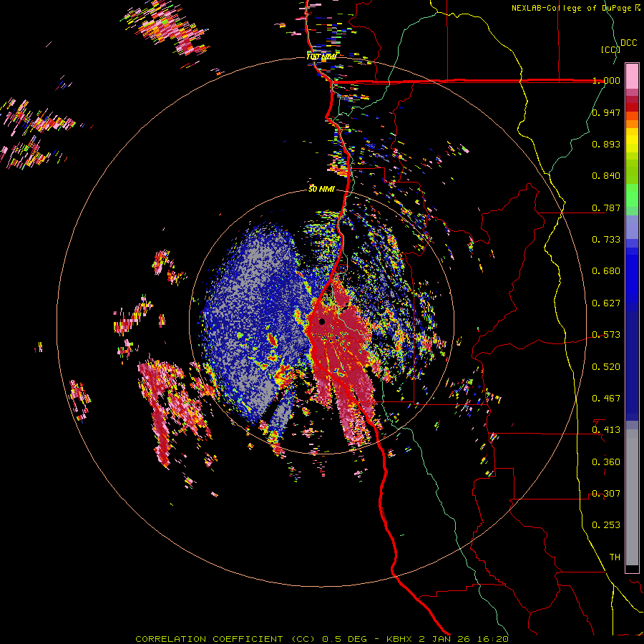Image resolution: width=644 pixels, height=644 pixels.
Task: Click the 0.680 scale value
Action: tap(606, 271)
